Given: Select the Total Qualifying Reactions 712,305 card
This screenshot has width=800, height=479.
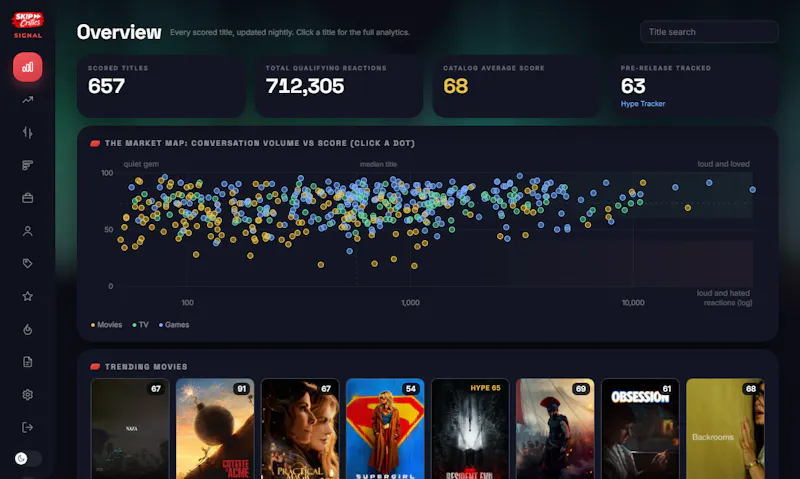Looking at the screenshot, I should coord(339,87).
